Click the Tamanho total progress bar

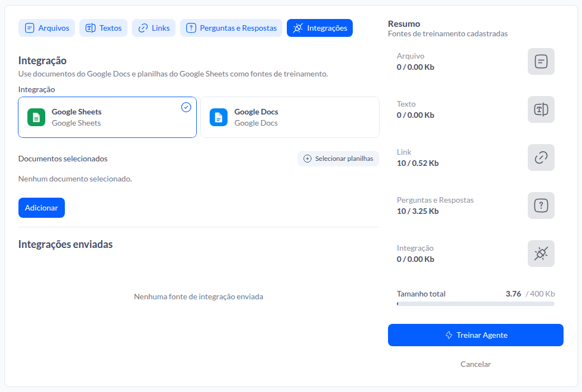[476, 304]
